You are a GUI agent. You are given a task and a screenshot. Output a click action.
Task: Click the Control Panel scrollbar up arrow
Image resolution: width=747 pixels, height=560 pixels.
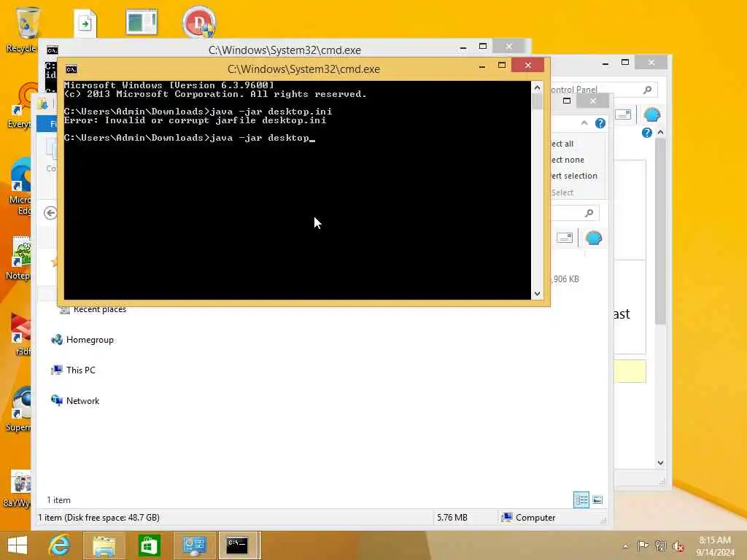(660, 133)
